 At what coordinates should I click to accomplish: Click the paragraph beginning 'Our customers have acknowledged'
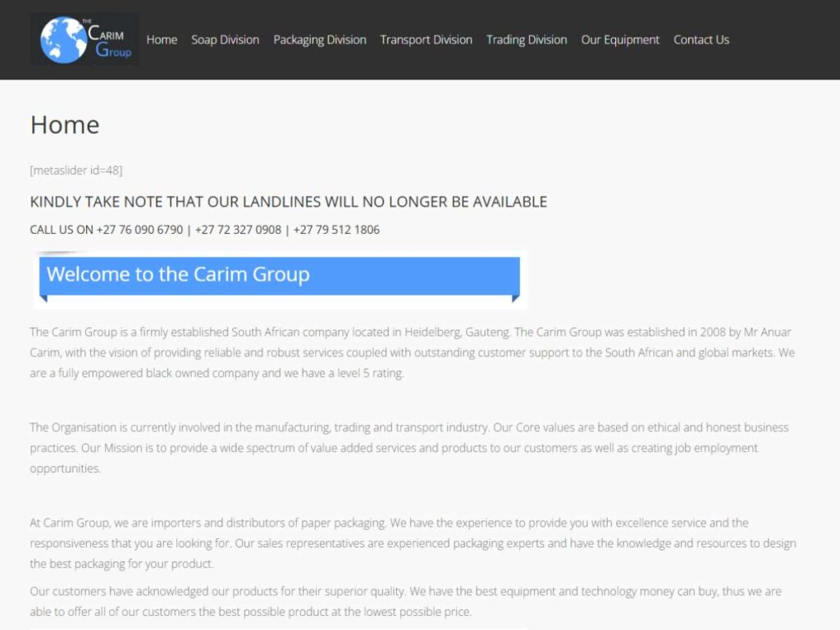tap(405, 601)
